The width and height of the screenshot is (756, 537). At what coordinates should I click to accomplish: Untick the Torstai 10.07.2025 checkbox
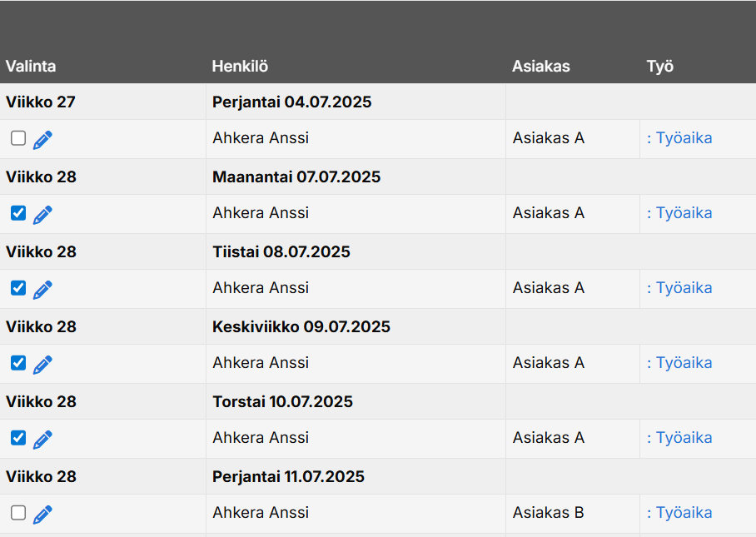[x=18, y=438]
